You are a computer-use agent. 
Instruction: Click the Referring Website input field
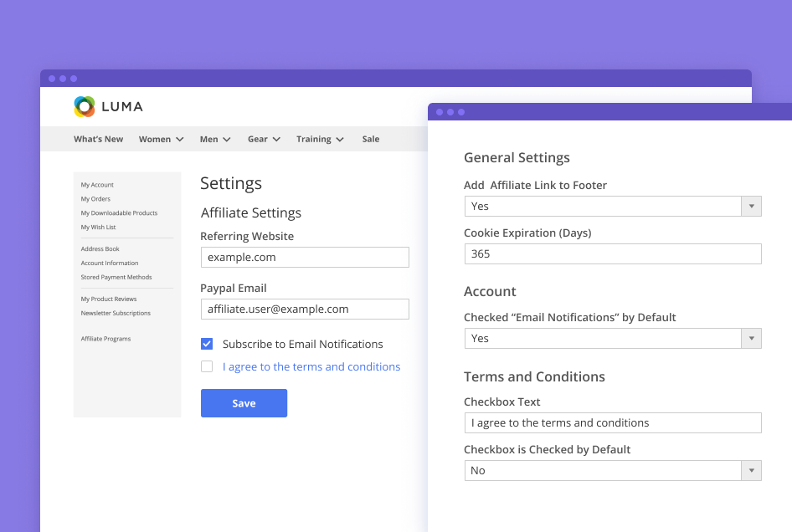(x=305, y=258)
